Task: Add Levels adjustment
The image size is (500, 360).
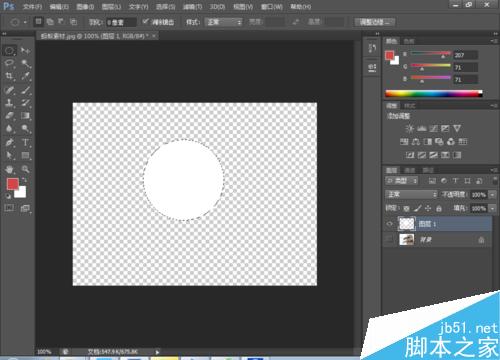Action: [x=422, y=129]
